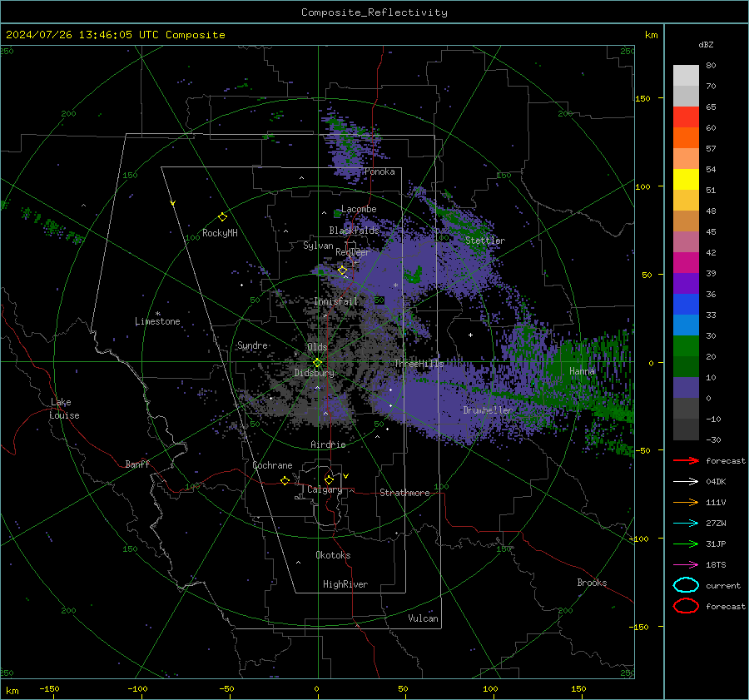The image size is (749, 700).
Task: Click the dBZ legend heading
Action: pos(706,44)
